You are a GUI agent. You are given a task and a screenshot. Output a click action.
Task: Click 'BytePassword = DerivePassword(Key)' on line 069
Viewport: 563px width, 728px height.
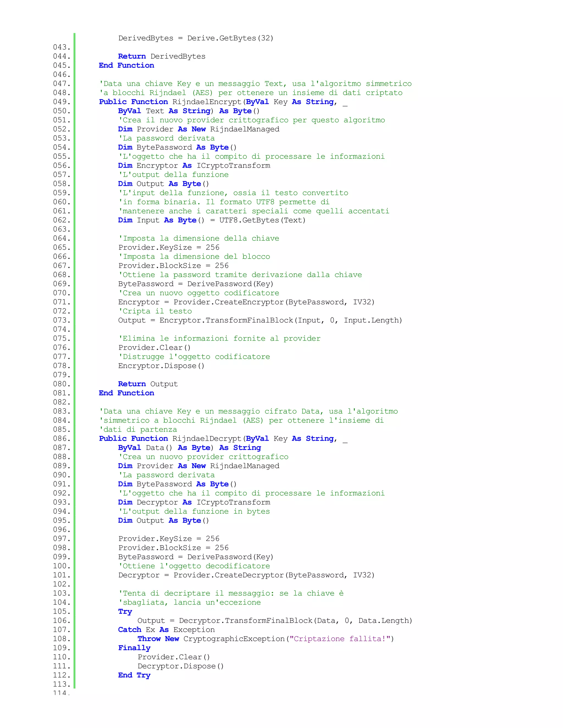(x=196, y=284)
